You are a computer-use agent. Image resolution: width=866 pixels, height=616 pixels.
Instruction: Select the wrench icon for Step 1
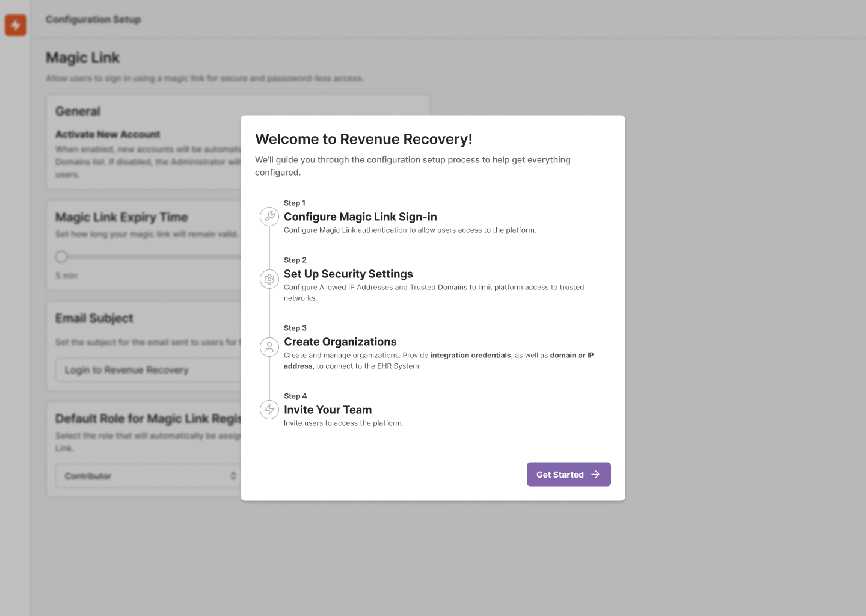coord(269,217)
